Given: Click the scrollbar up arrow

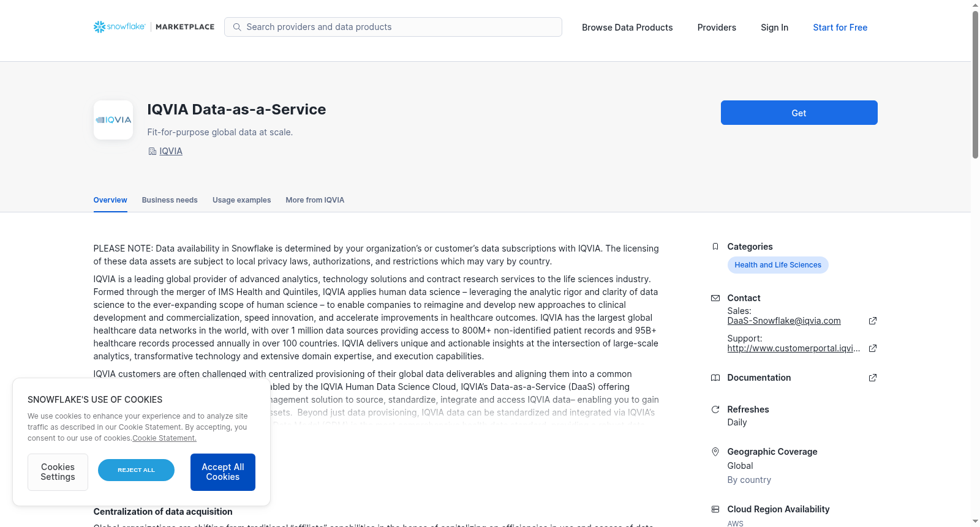Looking at the screenshot, I should (975, 5).
